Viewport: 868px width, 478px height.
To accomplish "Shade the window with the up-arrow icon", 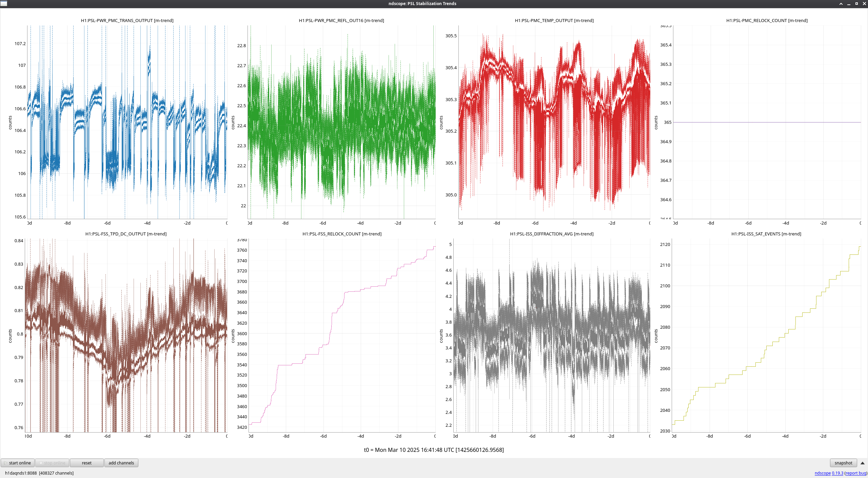I will coord(841,4).
